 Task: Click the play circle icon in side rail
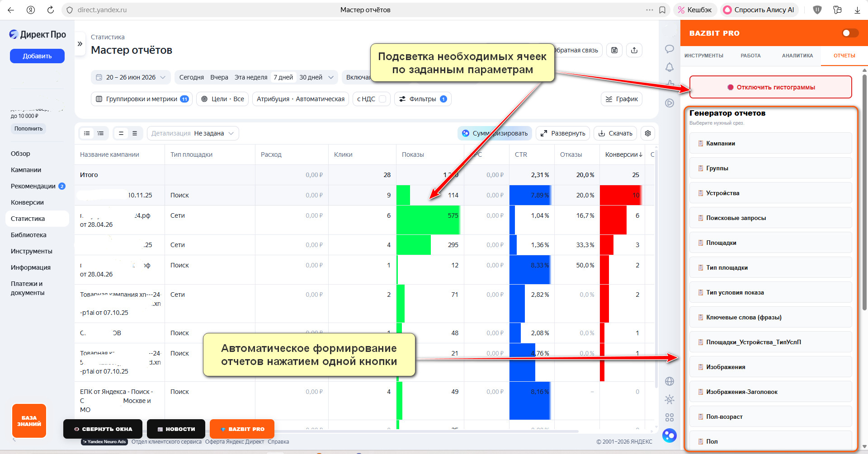tap(670, 103)
